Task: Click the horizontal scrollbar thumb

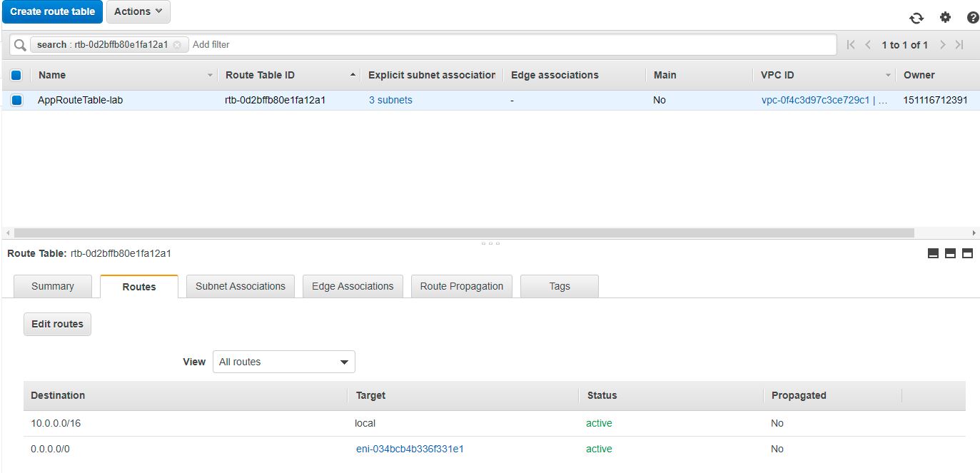Action: [x=464, y=233]
